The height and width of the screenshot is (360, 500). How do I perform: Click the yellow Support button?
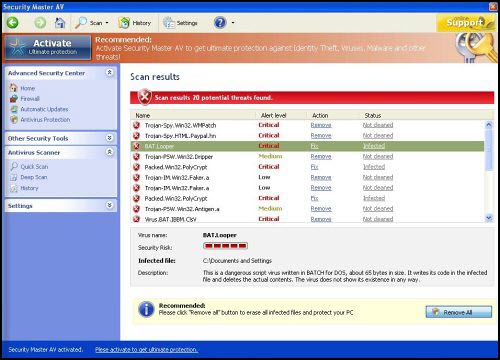tap(466, 22)
